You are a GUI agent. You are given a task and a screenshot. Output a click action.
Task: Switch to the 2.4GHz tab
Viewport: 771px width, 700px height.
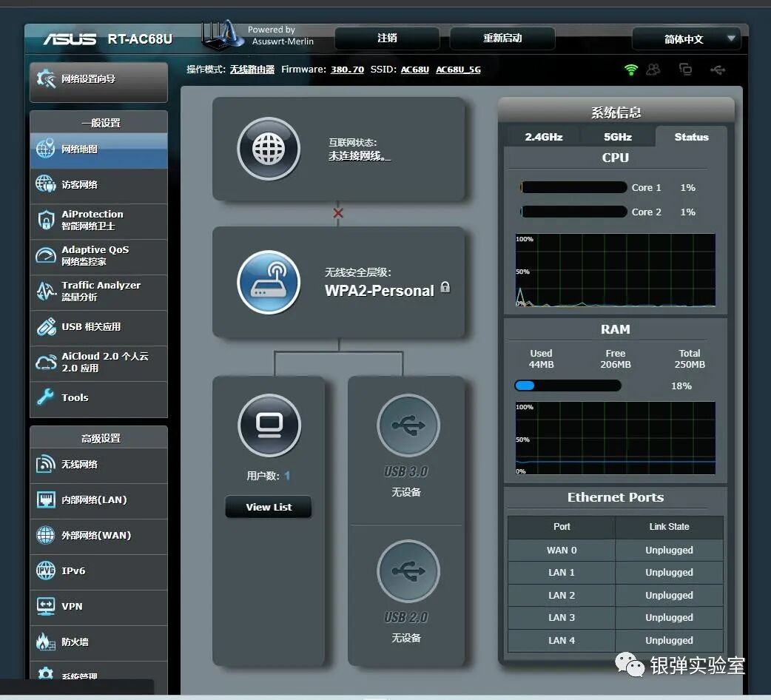[543, 137]
